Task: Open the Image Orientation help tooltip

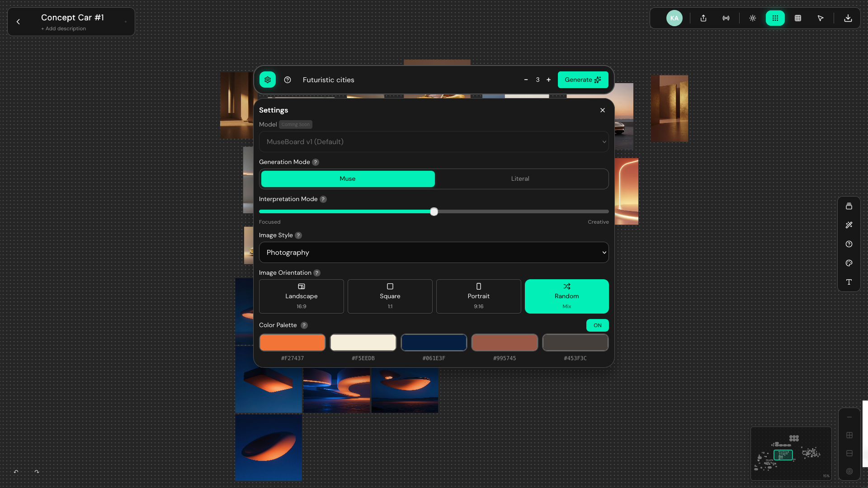Action: coord(317,273)
